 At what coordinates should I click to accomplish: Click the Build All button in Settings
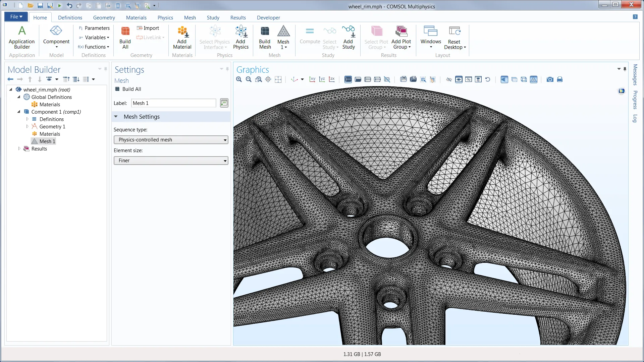click(128, 89)
